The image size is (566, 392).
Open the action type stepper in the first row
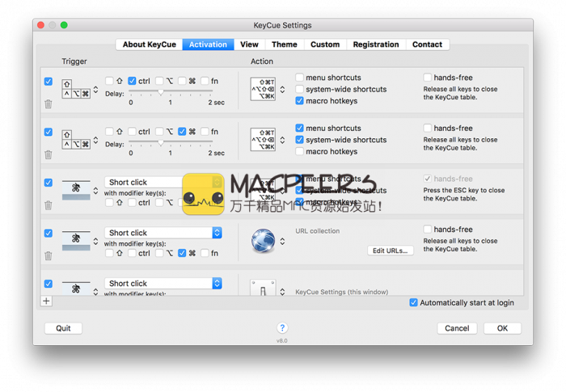tap(282, 89)
